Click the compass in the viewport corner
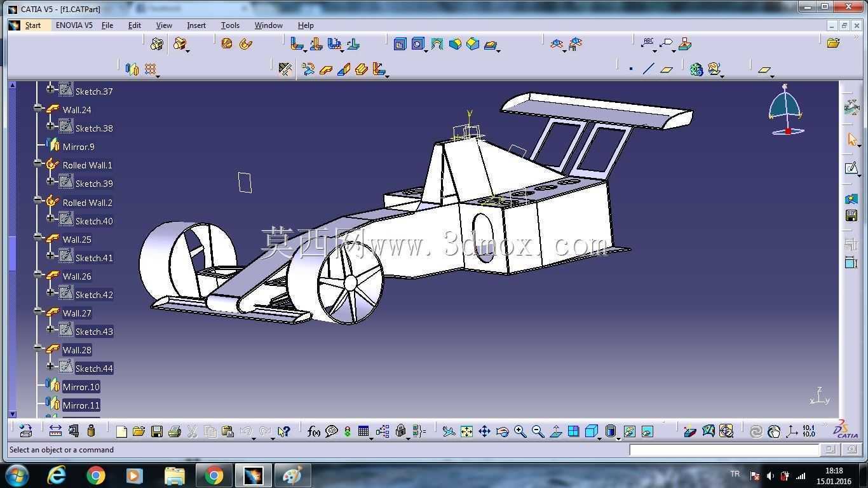The image size is (868, 488). click(786, 110)
